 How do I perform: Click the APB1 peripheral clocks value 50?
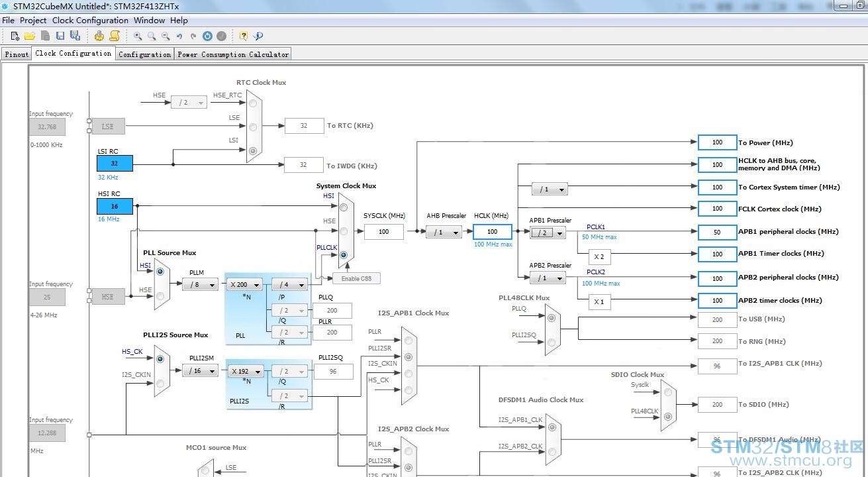point(717,232)
